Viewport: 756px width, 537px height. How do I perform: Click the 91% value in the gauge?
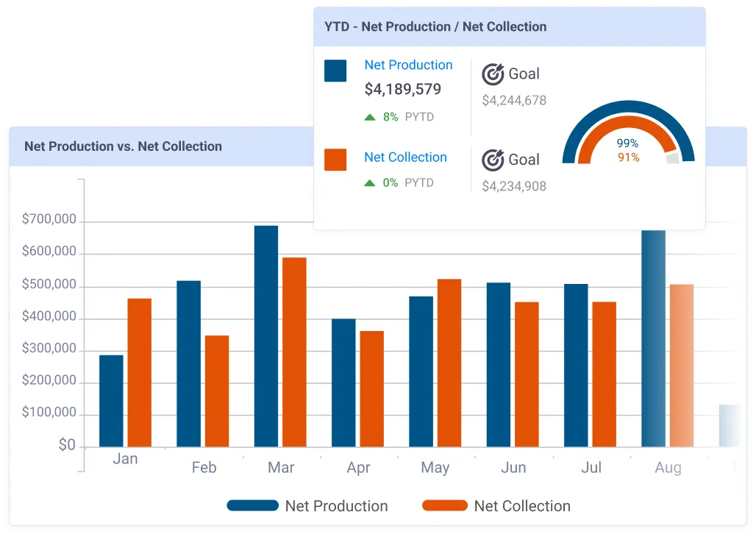point(628,157)
